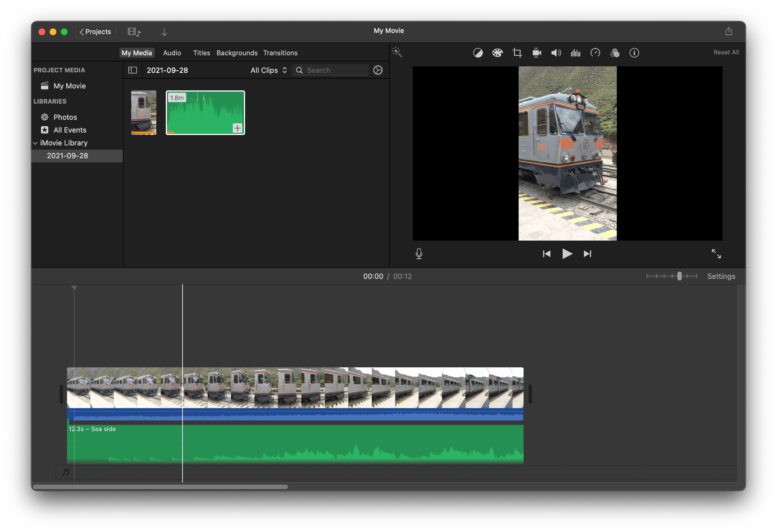Click the audio waveform thumbnail clip
777x532 pixels.
coord(205,112)
